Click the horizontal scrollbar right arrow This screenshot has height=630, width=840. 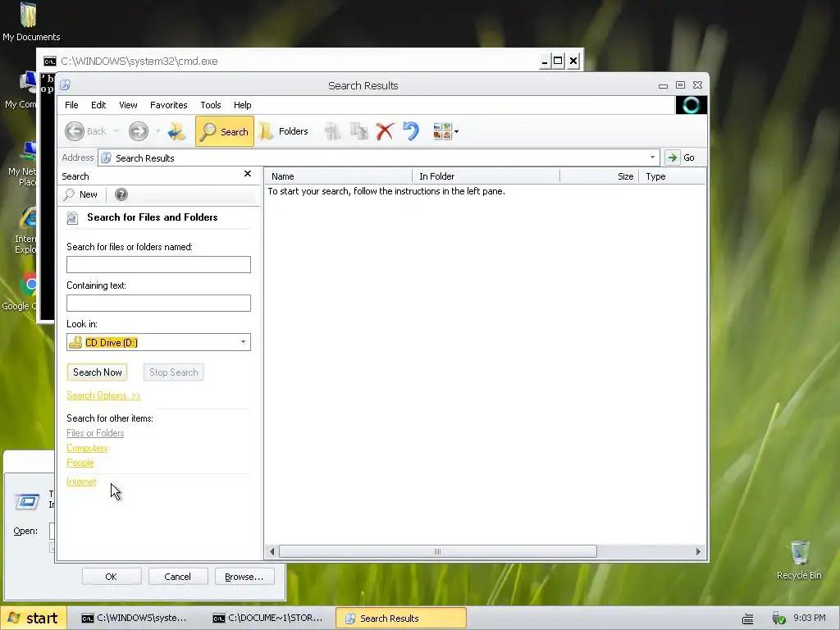click(698, 551)
